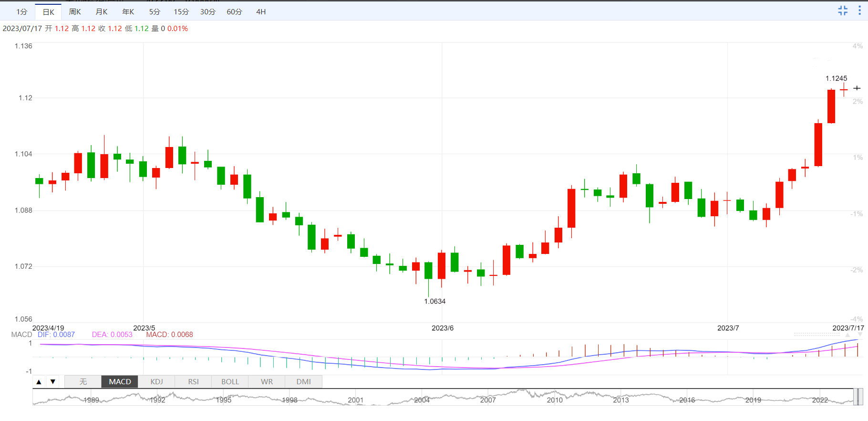Select the 4H timeframe
Screen dimensions: 868x421
coord(261,12)
